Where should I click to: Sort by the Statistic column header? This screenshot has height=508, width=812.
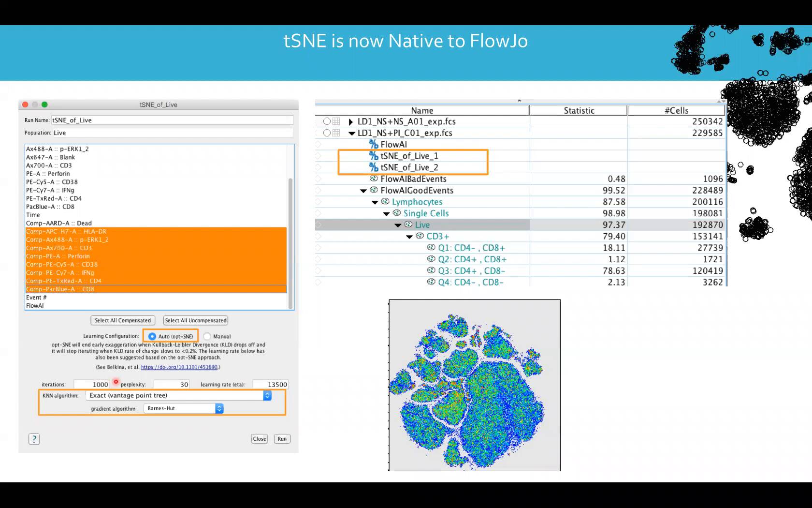pyautogui.click(x=579, y=110)
